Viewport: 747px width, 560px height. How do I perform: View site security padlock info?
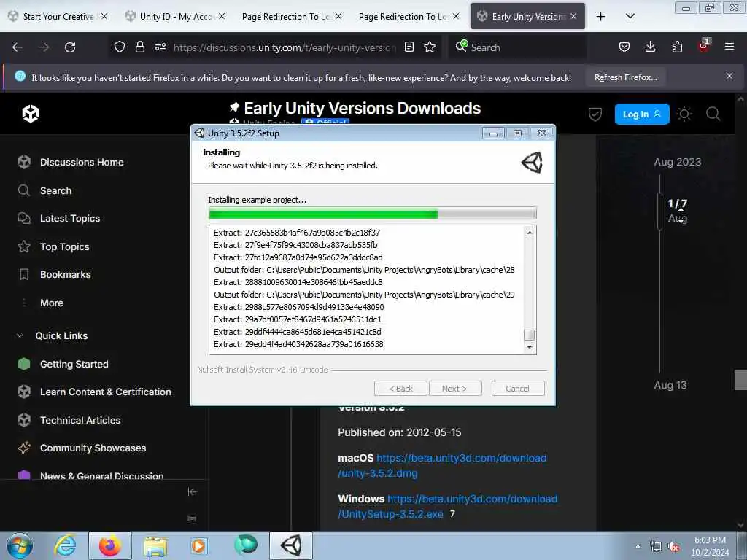[x=139, y=47]
